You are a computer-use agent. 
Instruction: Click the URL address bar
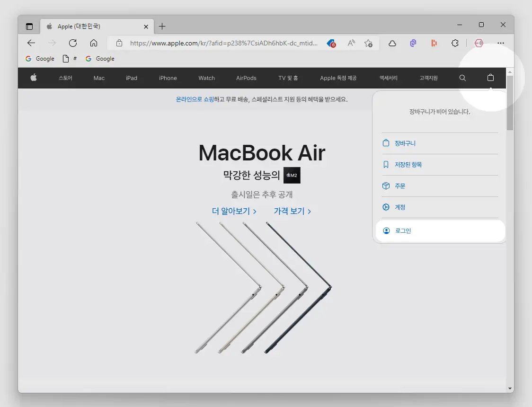222,43
